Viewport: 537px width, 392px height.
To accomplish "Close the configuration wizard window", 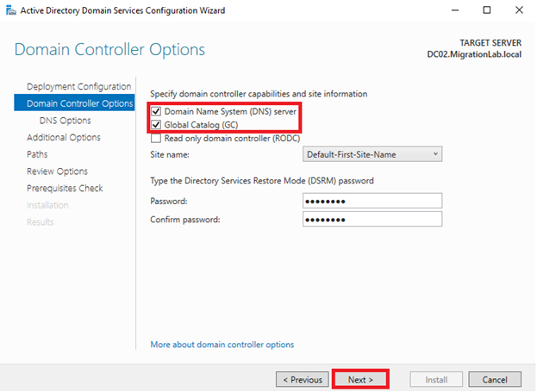I will (519, 10).
